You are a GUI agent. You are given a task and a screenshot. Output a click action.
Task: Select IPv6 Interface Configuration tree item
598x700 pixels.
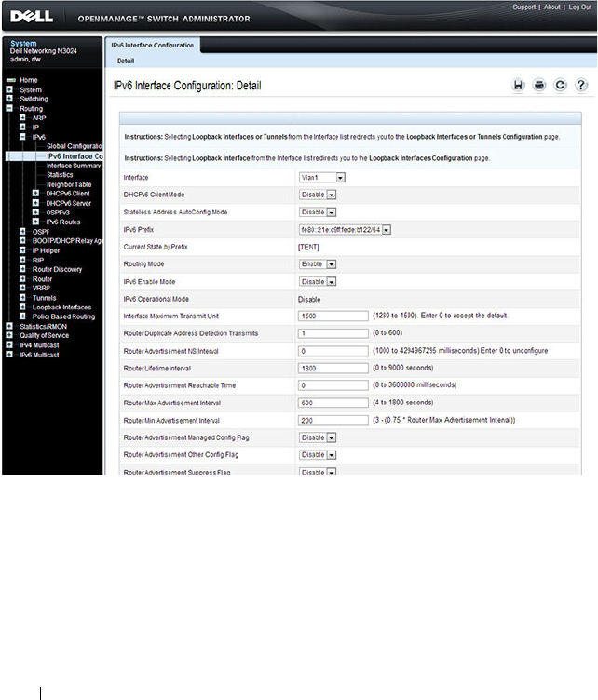75,156
